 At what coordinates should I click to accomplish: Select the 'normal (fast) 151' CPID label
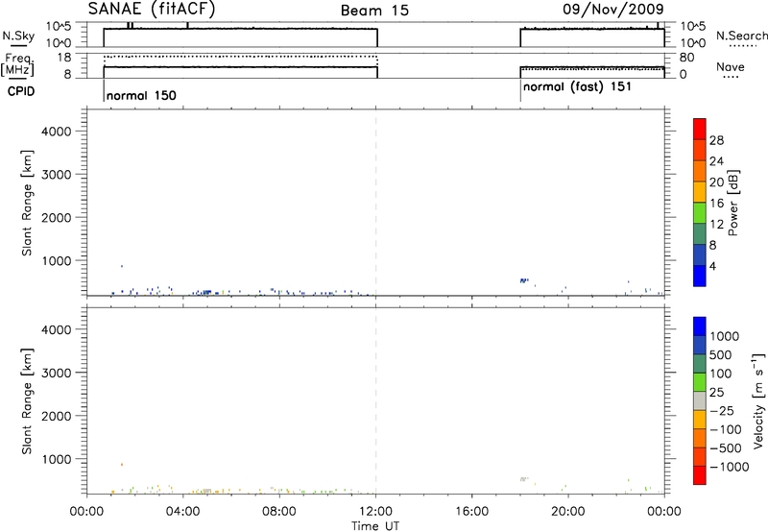[577, 87]
